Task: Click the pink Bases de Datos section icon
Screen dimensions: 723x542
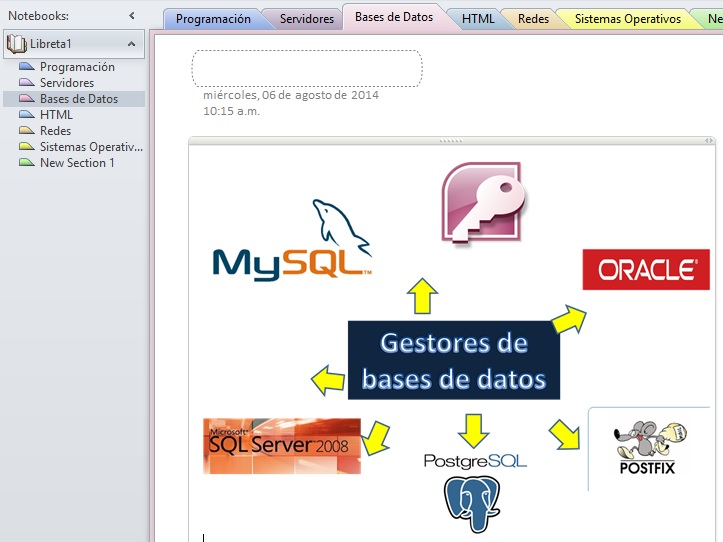Action: 27,98
